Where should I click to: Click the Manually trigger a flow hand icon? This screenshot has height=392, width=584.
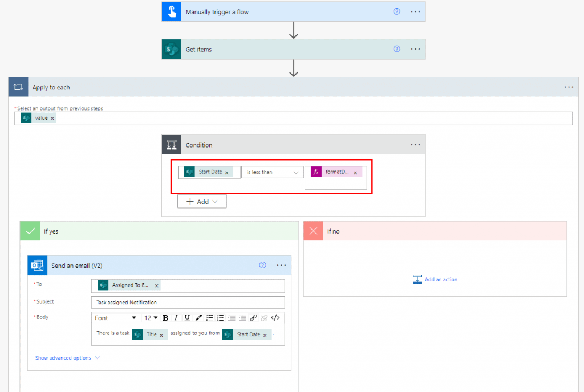point(171,11)
